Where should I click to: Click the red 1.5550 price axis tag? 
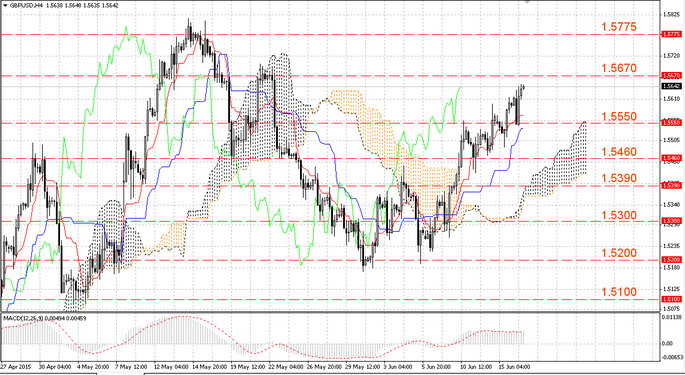(671, 123)
